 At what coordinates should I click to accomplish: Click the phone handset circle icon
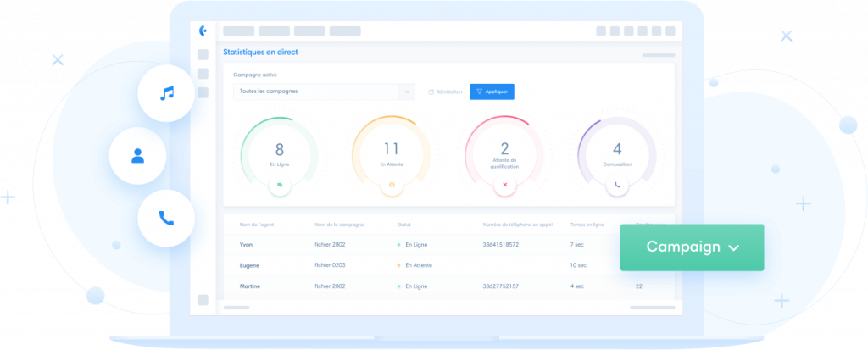166,218
